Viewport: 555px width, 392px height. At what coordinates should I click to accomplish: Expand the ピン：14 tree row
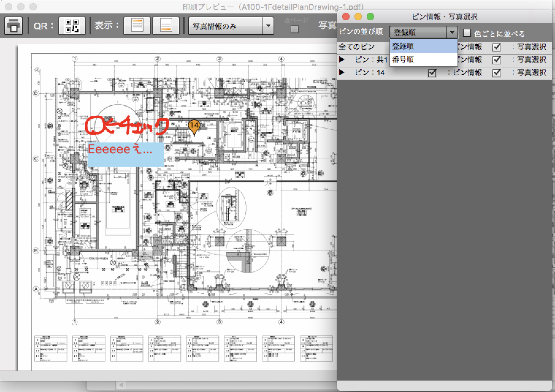342,73
